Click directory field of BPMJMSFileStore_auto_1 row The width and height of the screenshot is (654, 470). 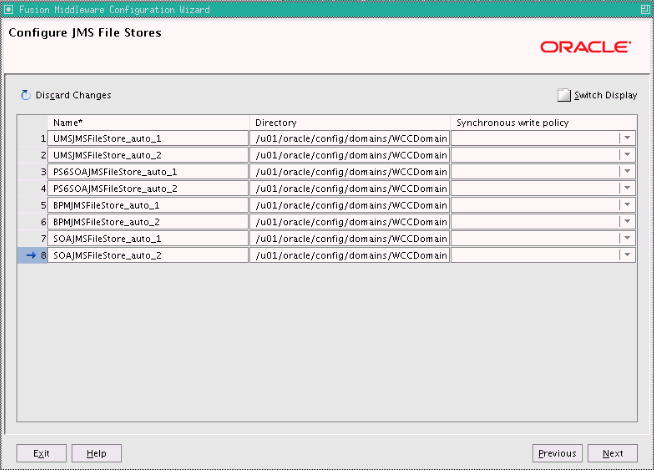[350, 205]
